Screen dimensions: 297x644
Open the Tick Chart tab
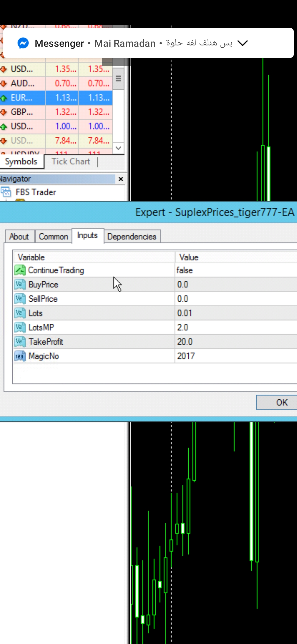71,162
